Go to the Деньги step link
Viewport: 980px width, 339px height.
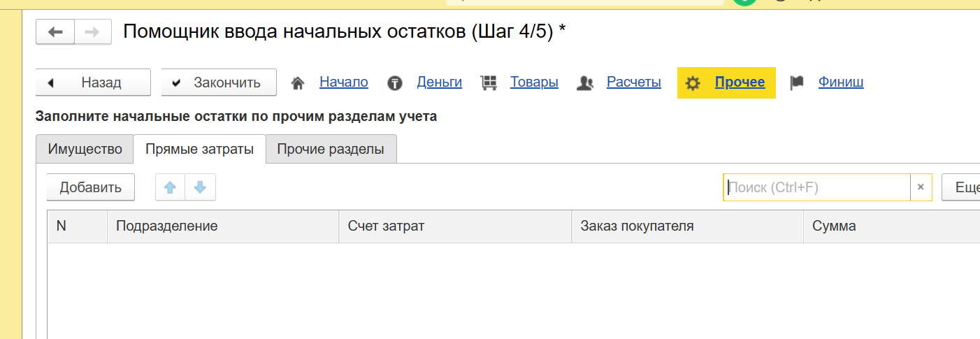point(439,82)
